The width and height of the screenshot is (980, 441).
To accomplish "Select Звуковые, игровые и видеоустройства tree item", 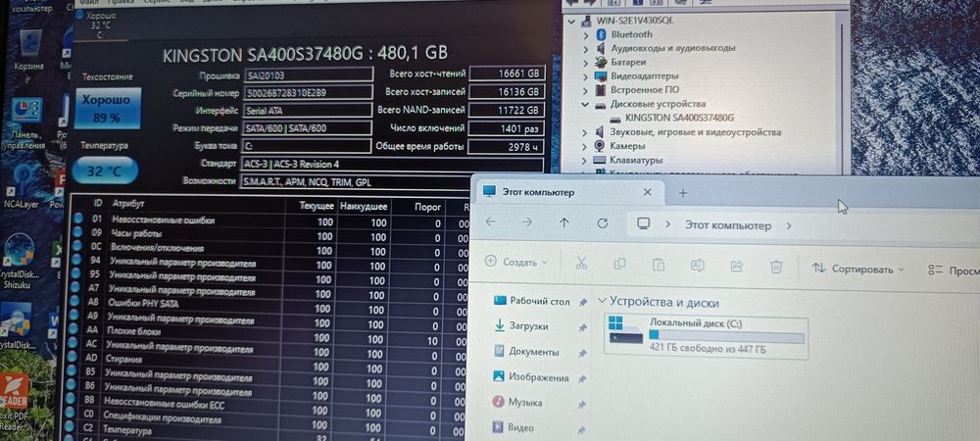I will [696, 132].
